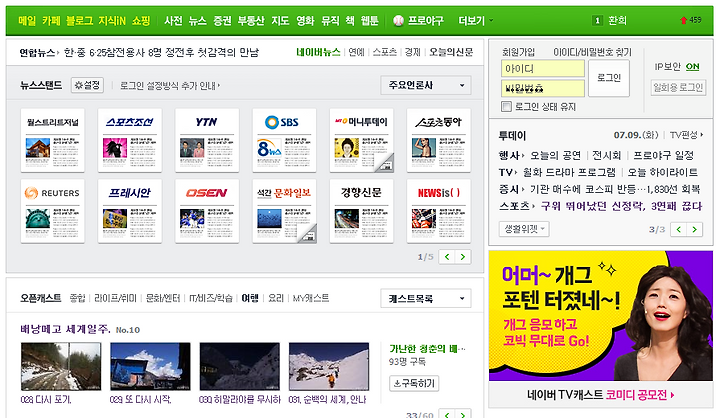
Task: Open the 스포츠동아 newsstand card
Action: click(439, 141)
